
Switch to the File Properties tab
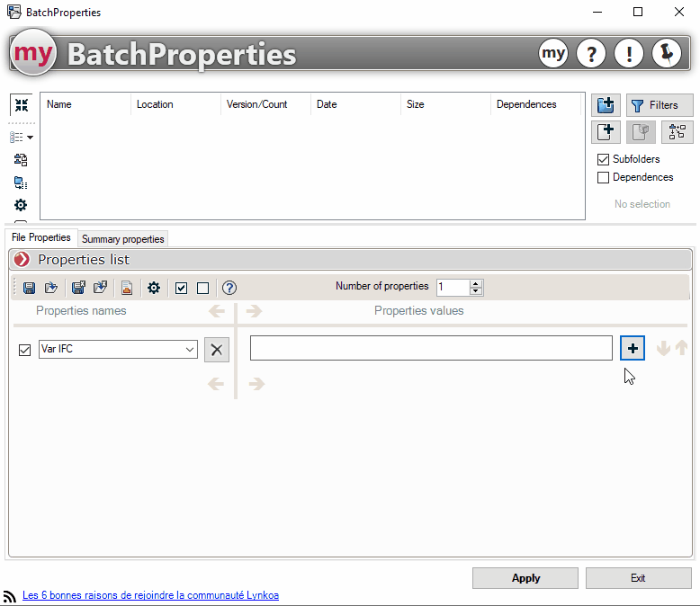point(41,237)
